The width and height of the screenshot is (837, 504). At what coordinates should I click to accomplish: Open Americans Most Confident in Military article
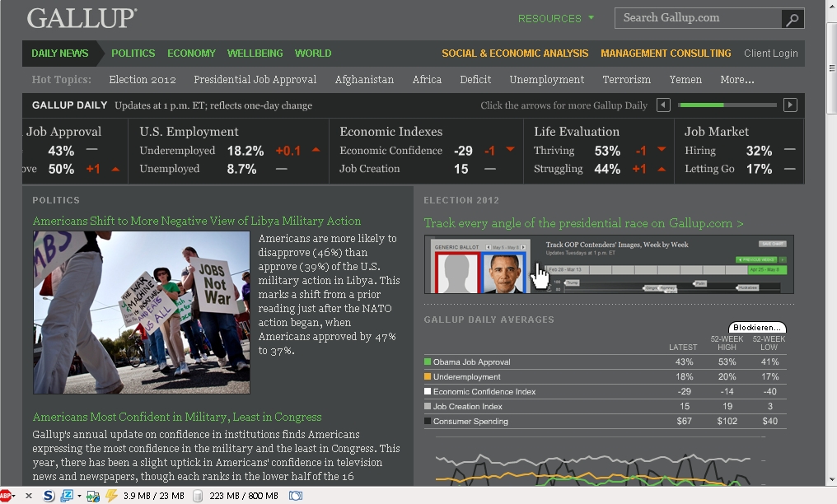(176, 417)
